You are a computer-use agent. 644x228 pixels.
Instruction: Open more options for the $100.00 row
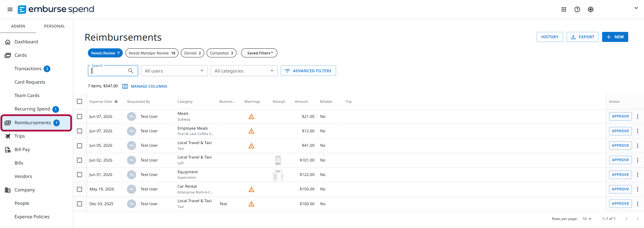pos(638,204)
